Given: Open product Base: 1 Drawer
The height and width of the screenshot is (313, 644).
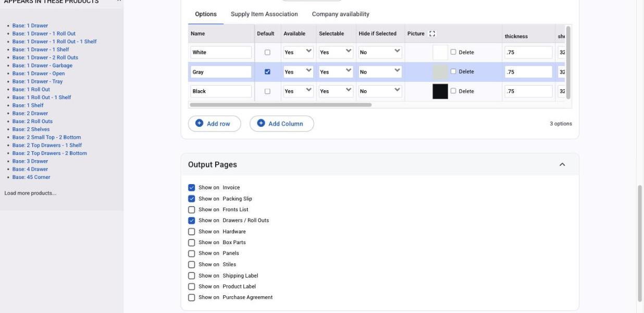Looking at the screenshot, I should click(x=30, y=26).
